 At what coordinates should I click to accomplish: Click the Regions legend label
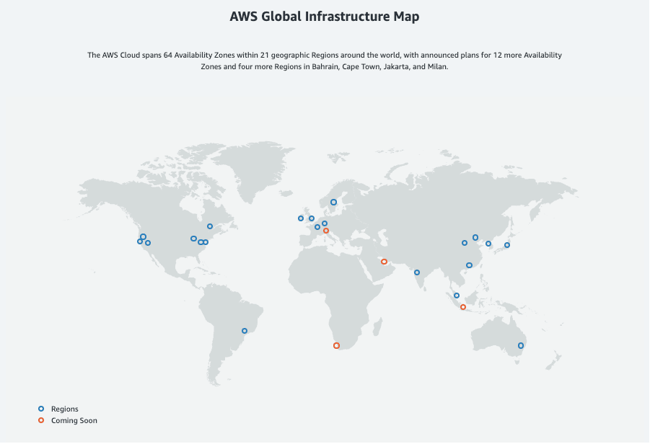click(64, 409)
